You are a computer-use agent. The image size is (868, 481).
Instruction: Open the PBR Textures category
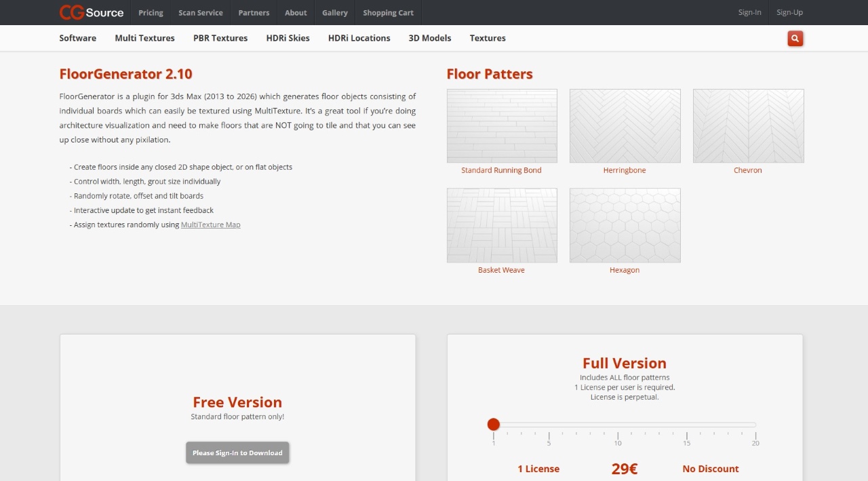coord(220,38)
